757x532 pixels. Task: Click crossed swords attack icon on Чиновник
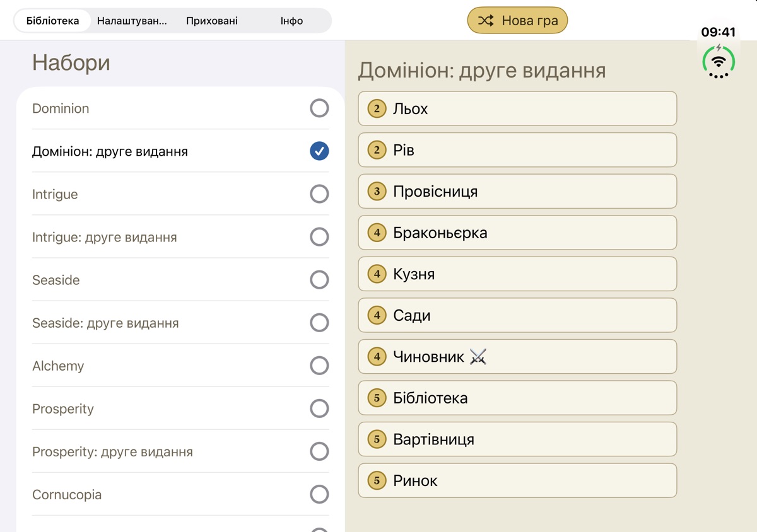coord(478,357)
